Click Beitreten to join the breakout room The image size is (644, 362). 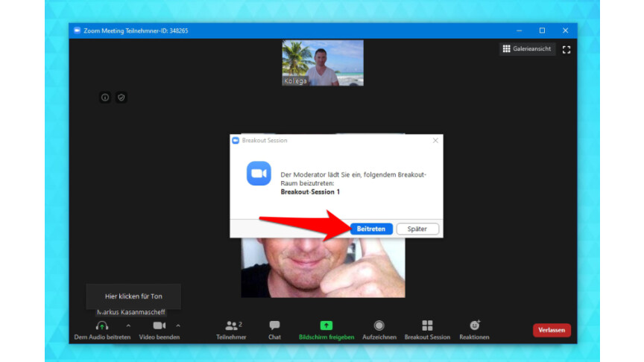pyautogui.click(x=371, y=229)
